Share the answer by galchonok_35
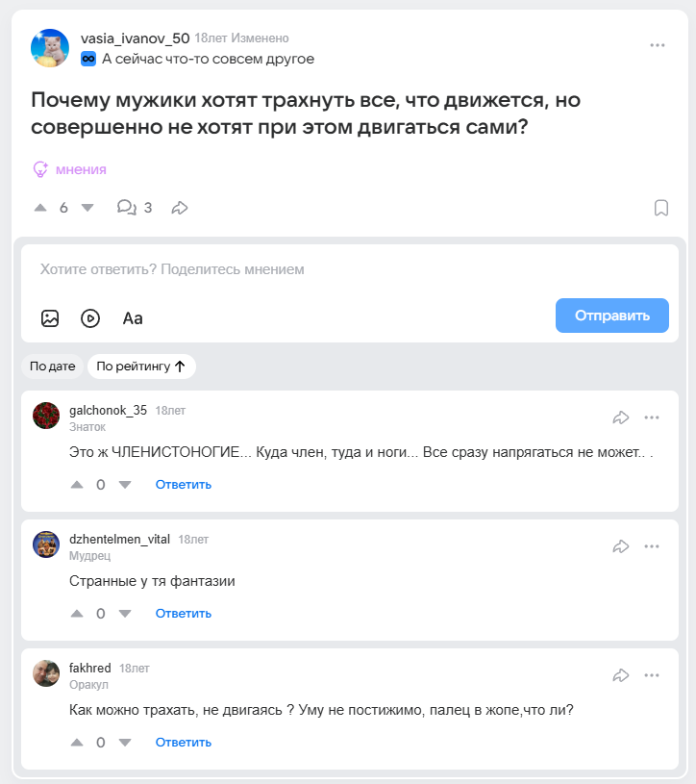 tap(621, 417)
